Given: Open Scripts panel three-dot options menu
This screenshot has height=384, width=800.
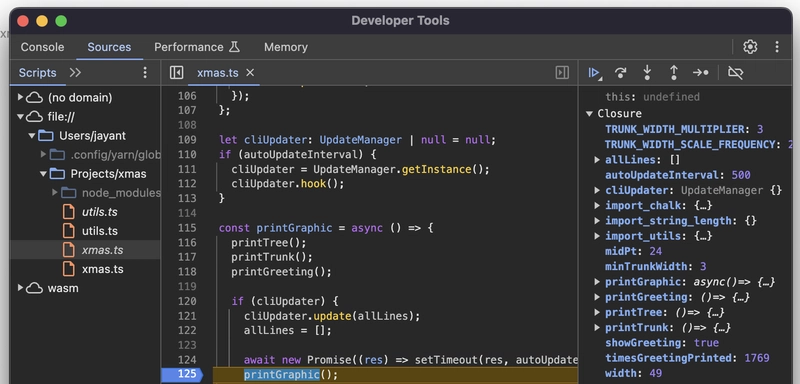Looking at the screenshot, I should coord(145,73).
